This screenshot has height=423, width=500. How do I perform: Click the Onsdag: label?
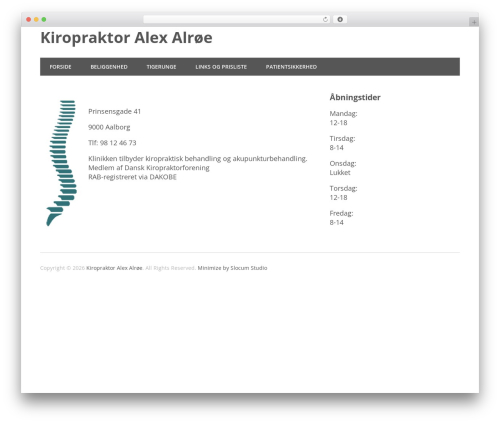[x=343, y=164]
